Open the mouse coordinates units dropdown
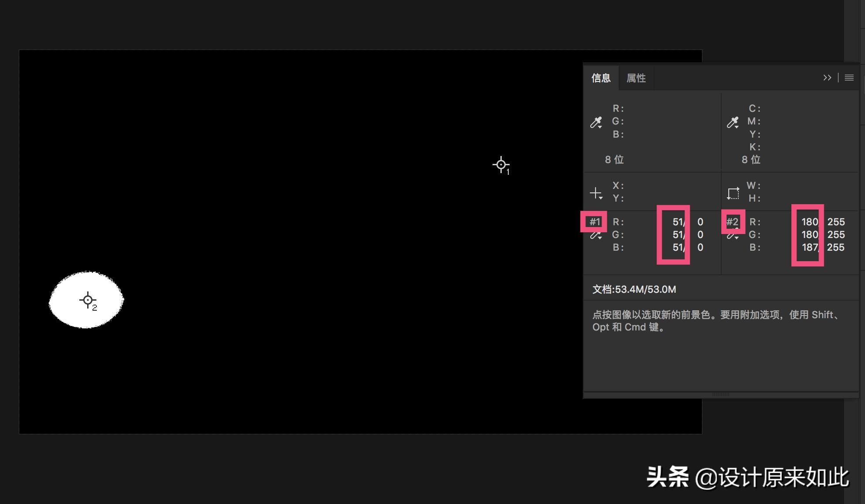 tap(600, 197)
